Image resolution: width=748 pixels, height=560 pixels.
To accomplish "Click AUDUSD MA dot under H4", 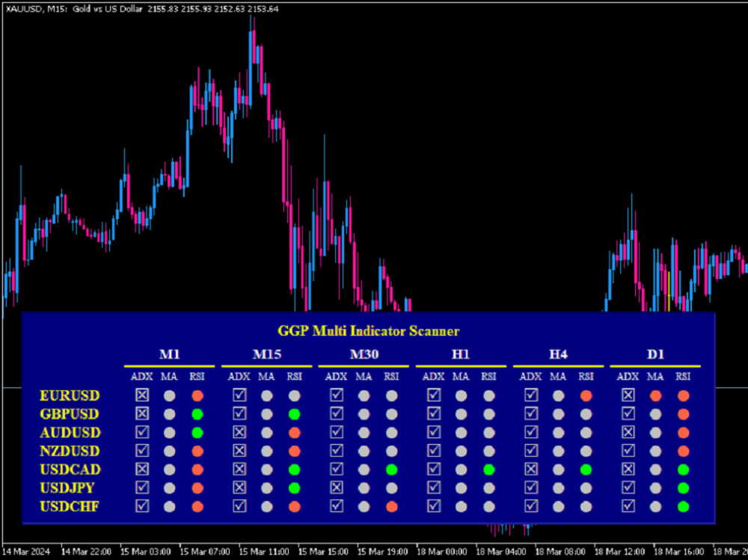I will click(558, 433).
